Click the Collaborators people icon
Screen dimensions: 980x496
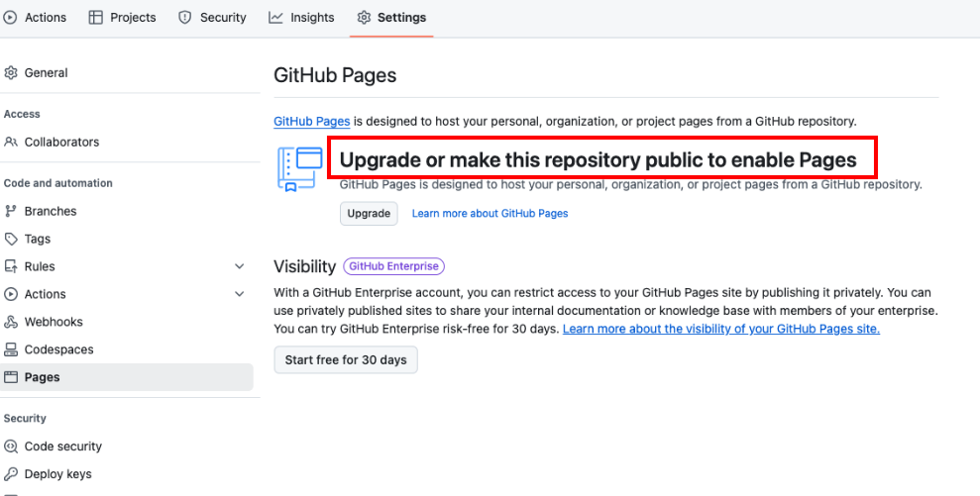[11, 142]
